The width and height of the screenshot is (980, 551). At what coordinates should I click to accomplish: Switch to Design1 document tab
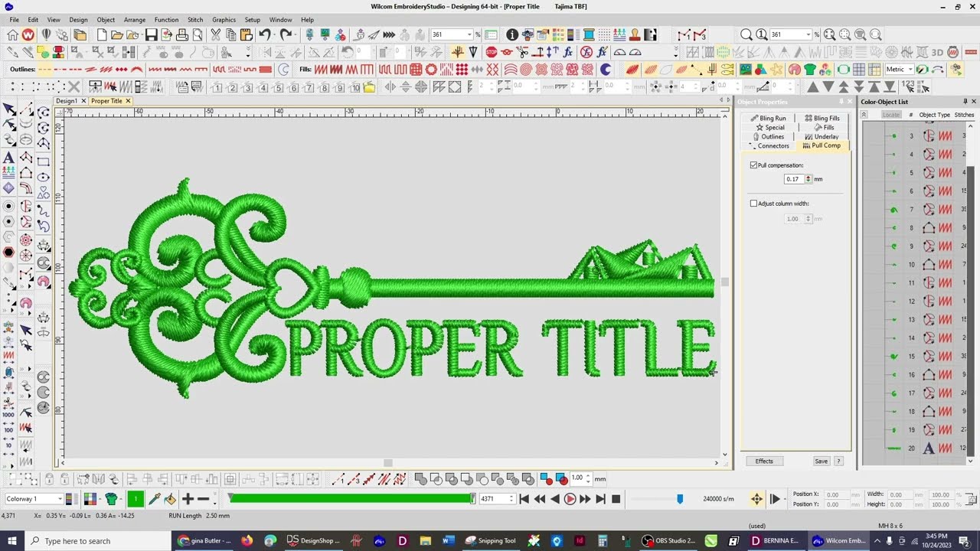pyautogui.click(x=67, y=101)
